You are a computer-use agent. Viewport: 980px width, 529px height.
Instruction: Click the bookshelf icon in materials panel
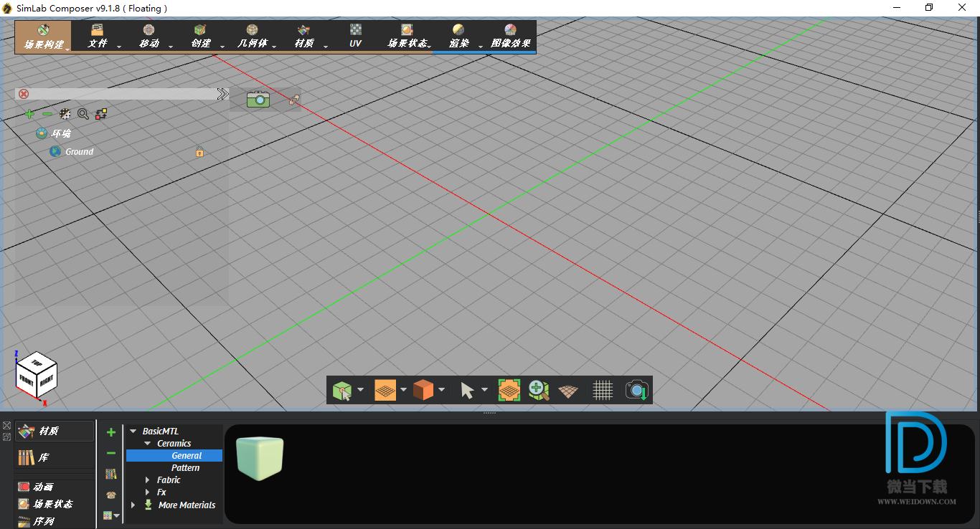(111, 474)
